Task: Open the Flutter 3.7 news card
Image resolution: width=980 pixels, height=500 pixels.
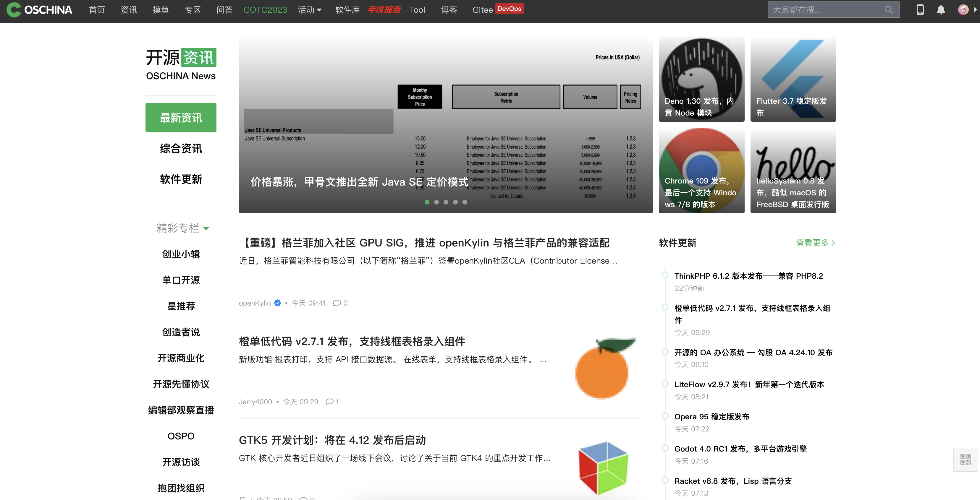Action: coord(793,79)
